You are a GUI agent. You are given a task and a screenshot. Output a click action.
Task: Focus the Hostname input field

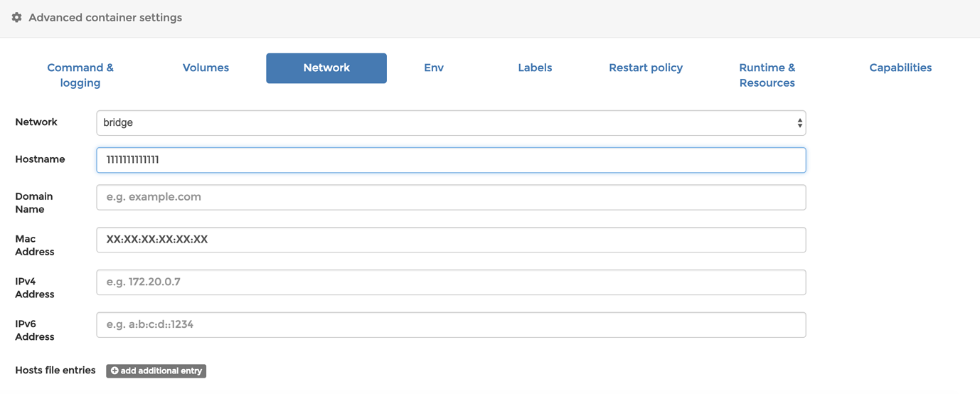(x=451, y=160)
